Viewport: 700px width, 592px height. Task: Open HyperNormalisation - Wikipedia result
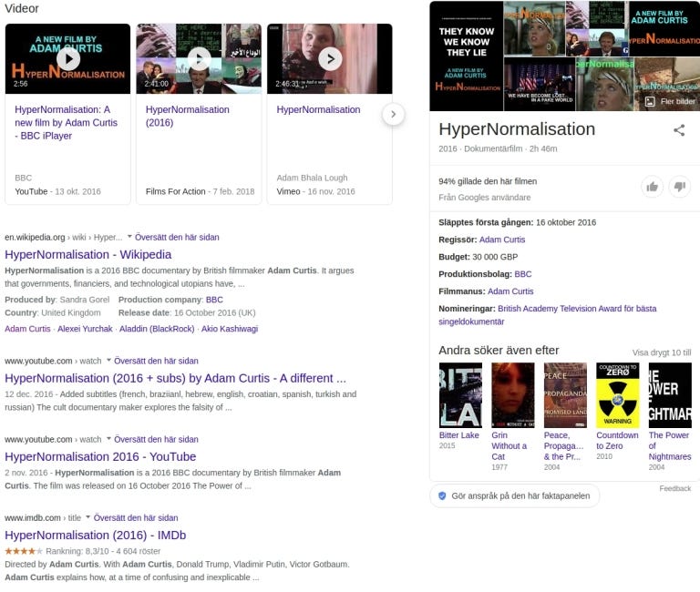point(87,254)
